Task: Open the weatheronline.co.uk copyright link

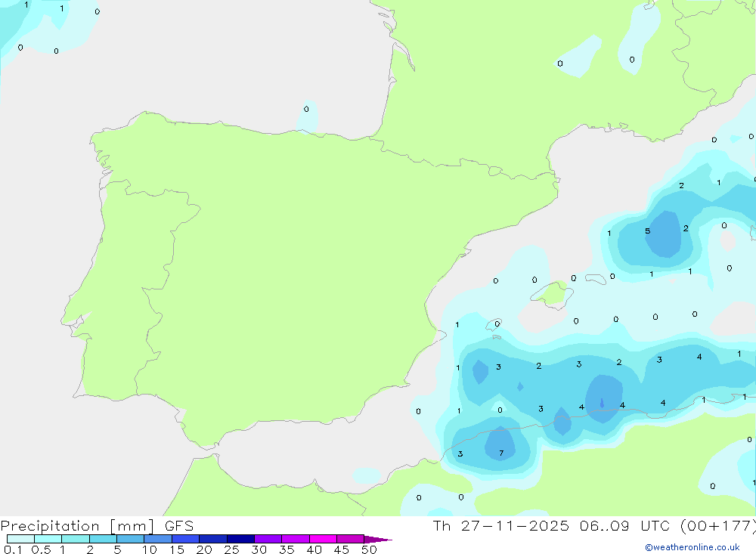Action: point(692,547)
